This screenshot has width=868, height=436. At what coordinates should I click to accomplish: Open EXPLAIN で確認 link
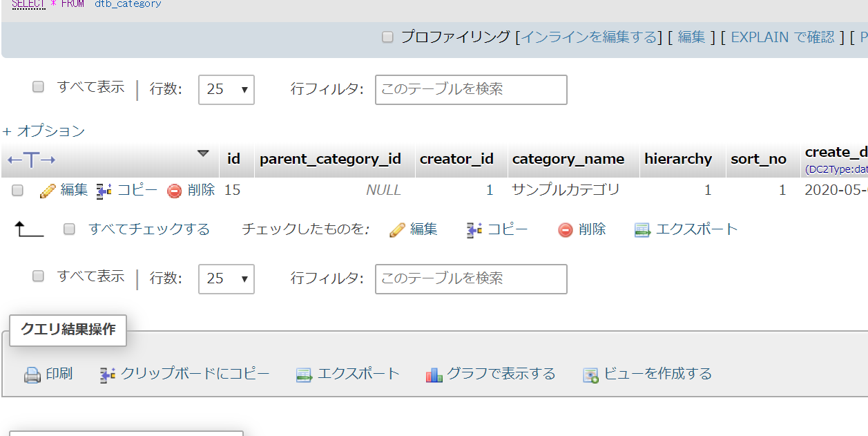[782, 37]
